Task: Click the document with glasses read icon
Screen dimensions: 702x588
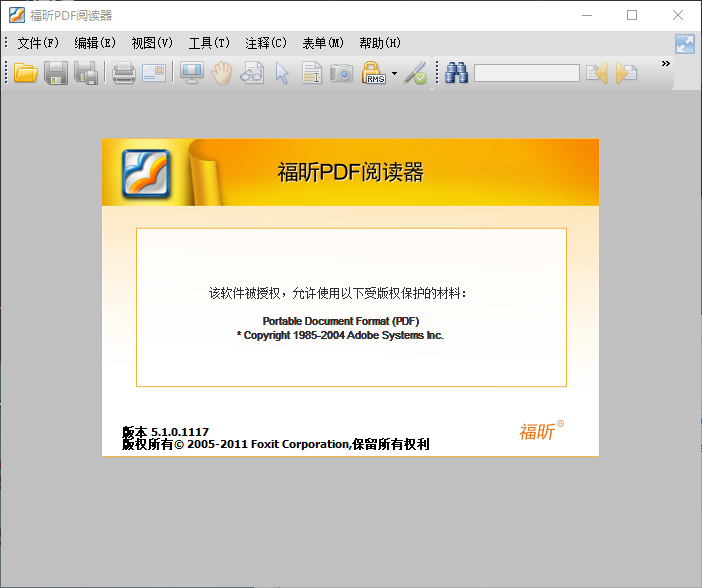Action: pos(252,73)
